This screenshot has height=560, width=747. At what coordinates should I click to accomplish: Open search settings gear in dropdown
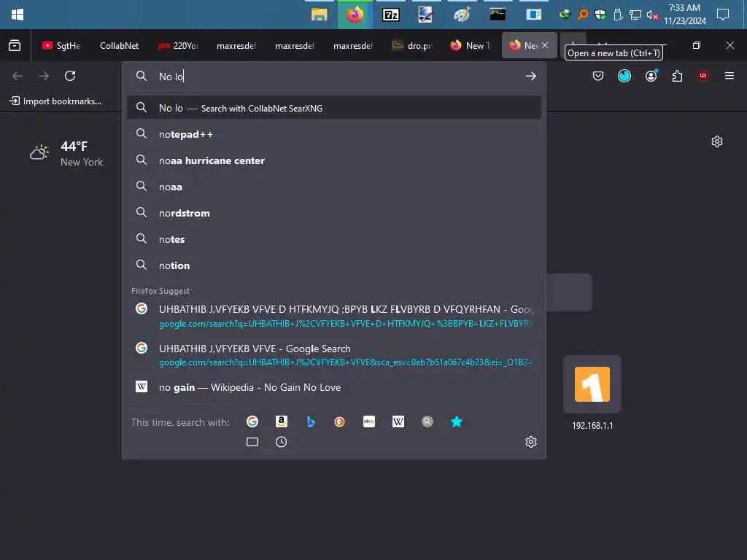[531, 442]
